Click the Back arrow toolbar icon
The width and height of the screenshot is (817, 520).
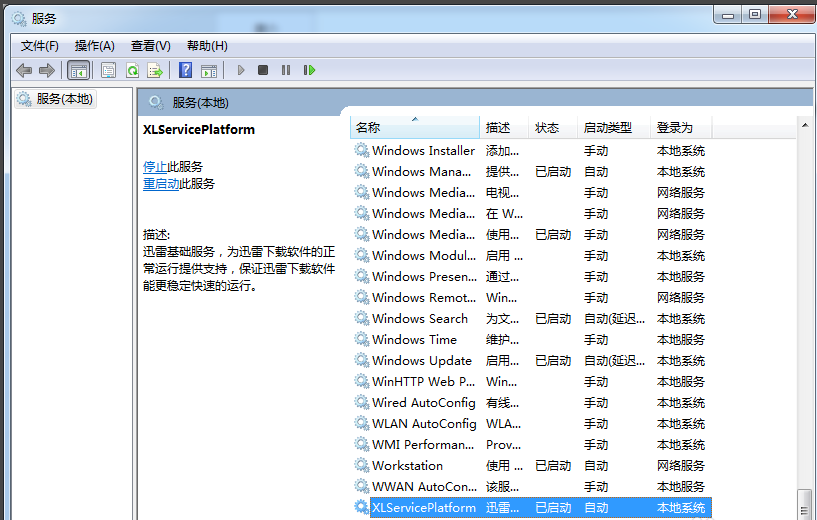24,70
